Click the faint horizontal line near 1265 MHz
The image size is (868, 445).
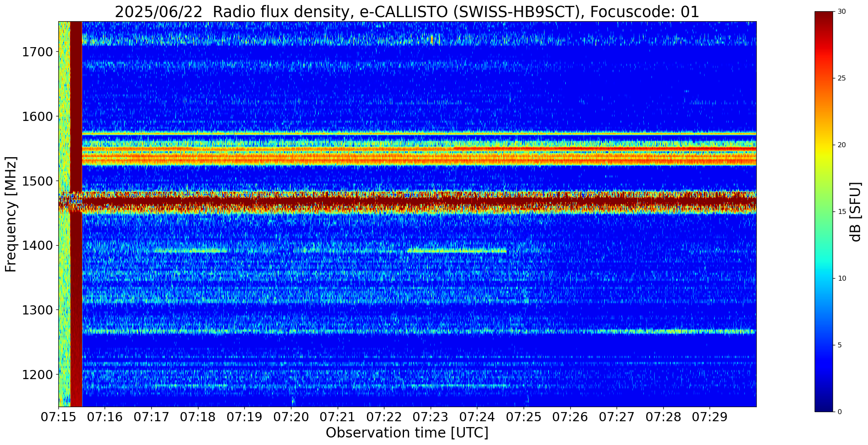(x=419, y=332)
